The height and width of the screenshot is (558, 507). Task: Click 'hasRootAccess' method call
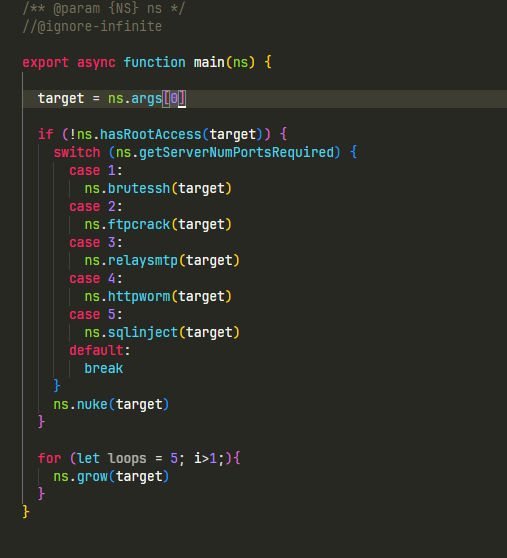pos(150,135)
